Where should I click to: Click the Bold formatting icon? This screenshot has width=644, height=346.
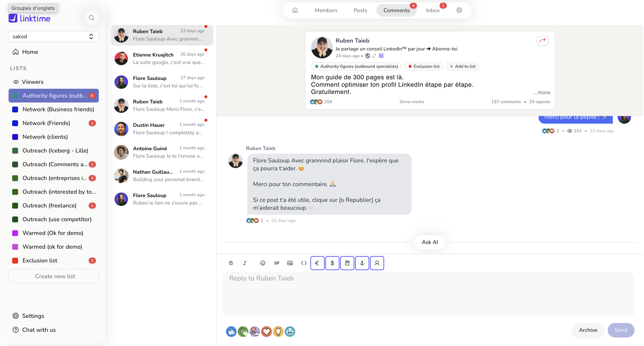[231, 263]
